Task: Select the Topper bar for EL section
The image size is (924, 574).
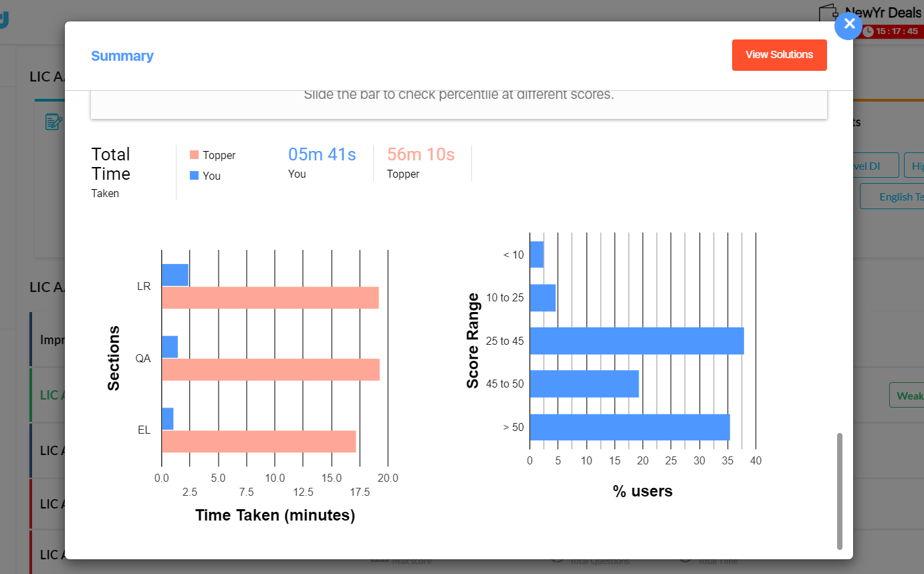Action: click(x=259, y=442)
